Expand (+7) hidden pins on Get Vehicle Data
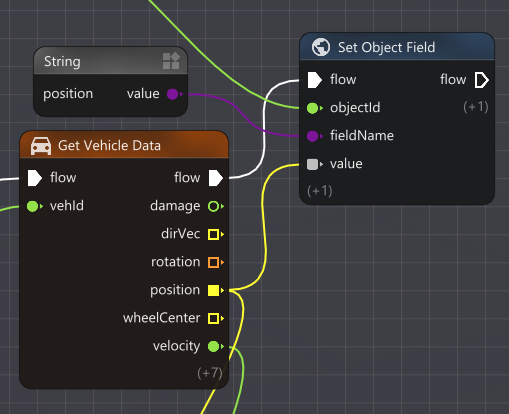Viewport: 509px width, 414px height. 210,373
